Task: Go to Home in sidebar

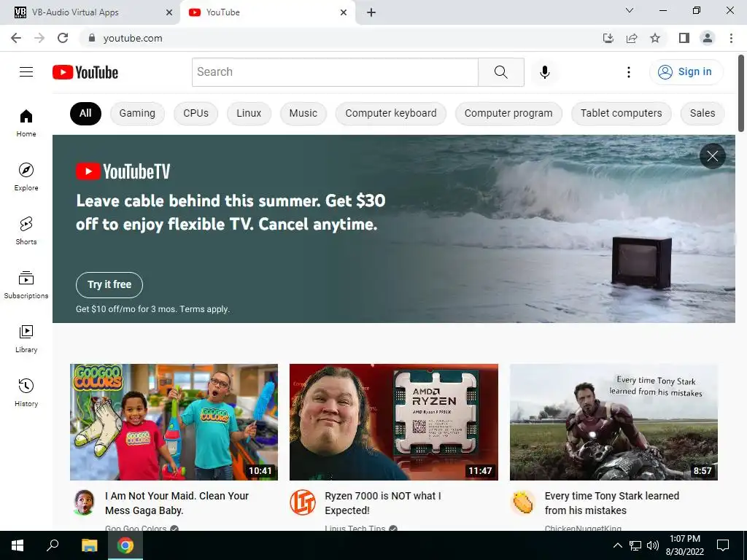Action: tap(26, 122)
